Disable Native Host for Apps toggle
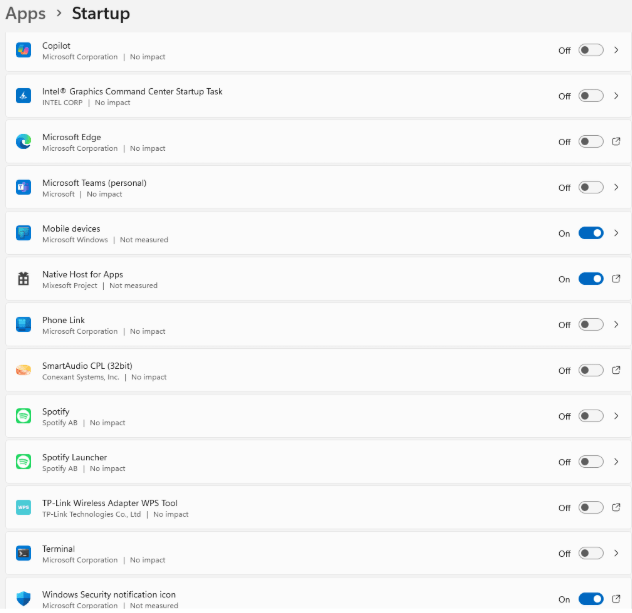This screenshot has height=613, width=632. coord(591,279)
